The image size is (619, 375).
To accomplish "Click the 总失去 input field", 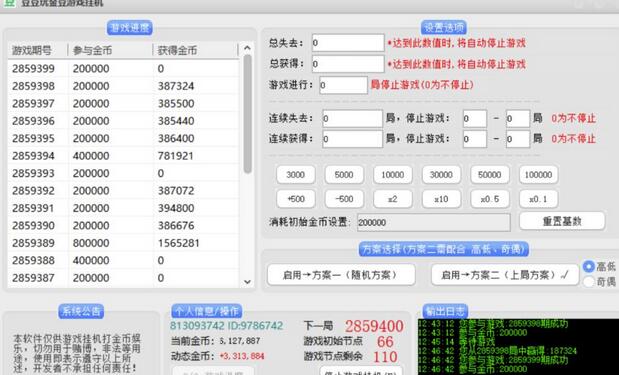I will (x=348, y=43).
